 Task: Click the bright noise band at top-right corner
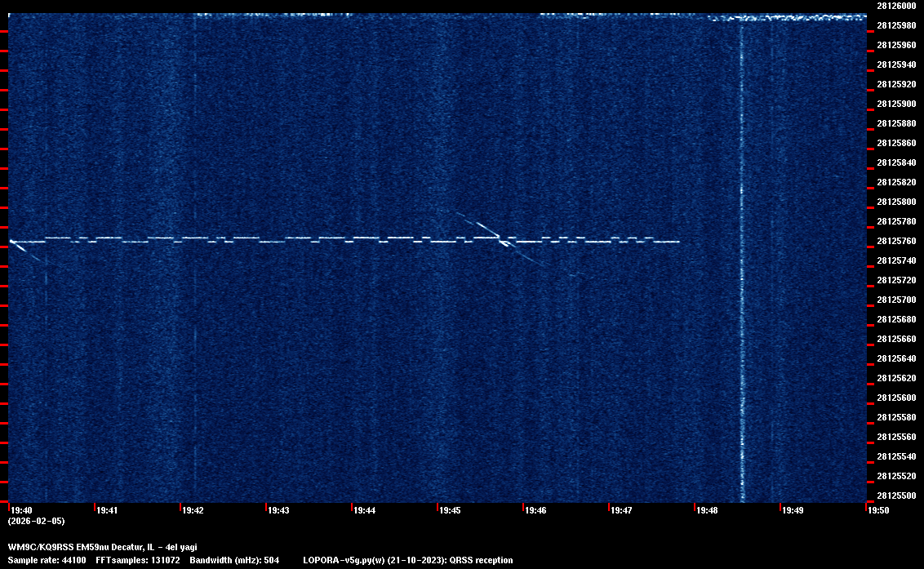788,17
